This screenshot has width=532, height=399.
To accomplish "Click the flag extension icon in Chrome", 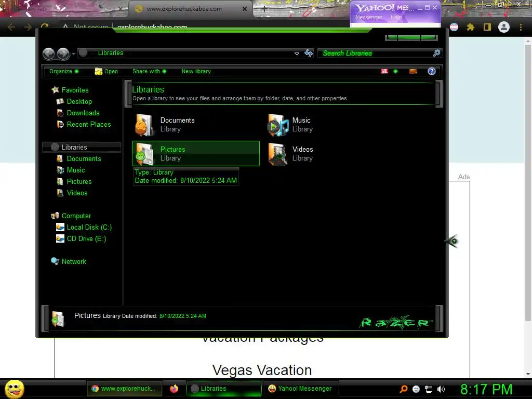I will 454,27.
